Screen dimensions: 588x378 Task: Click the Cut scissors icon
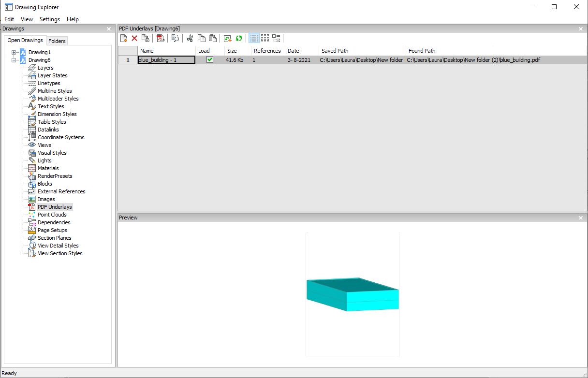(190, 38)
